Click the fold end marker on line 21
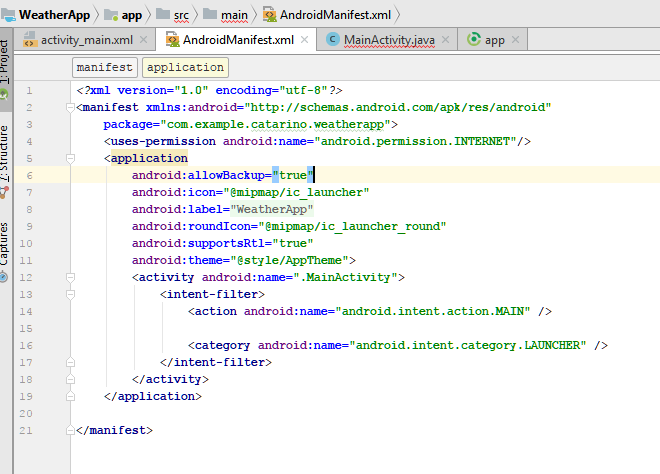This screenshot has height=474, width=660. [x=70, y=431]
